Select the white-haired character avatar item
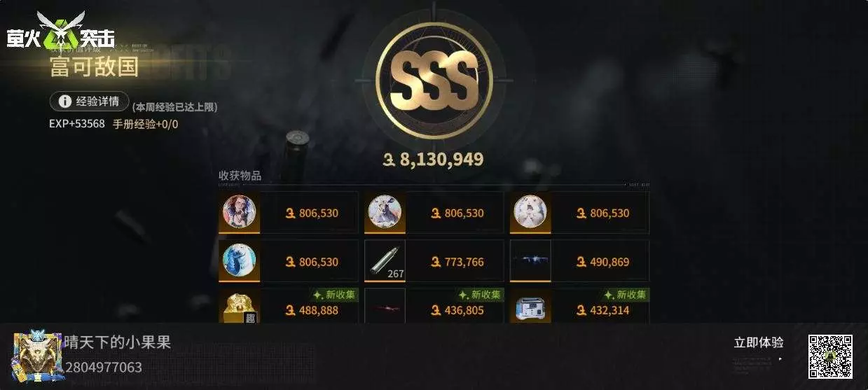868x390 pixels. [530, 212]
